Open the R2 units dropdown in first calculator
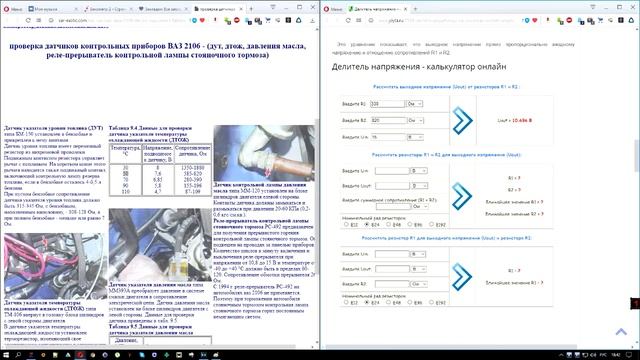The image size is (640, 360). [x=416, y=120]
